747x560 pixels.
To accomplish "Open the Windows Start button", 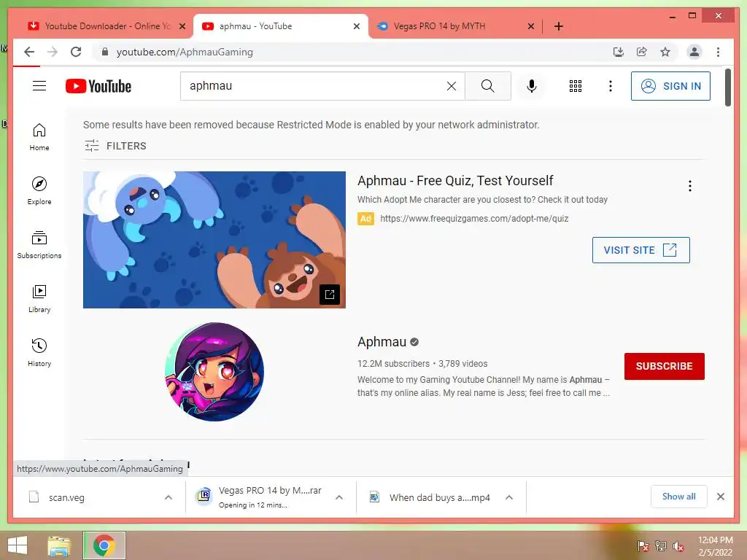I will click(x=18, y=545).
